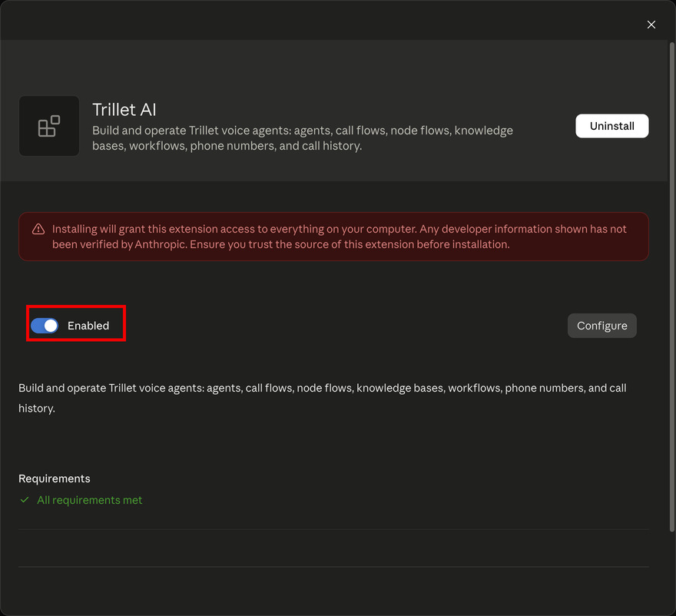Click the body description paragraph ending 'call history.'
The width and height of the screenshot is (676, 616).
click(323, 398)
